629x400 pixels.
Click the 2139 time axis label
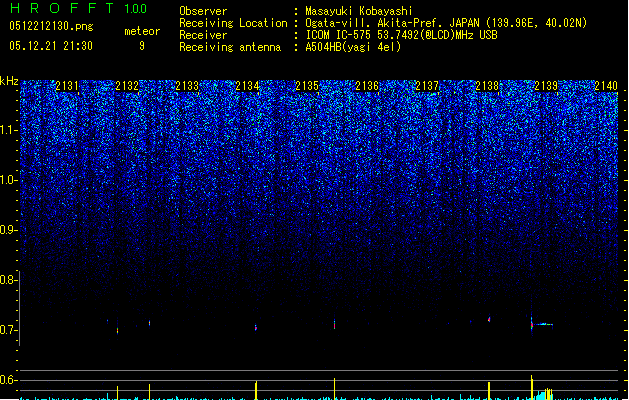(546, 86)
